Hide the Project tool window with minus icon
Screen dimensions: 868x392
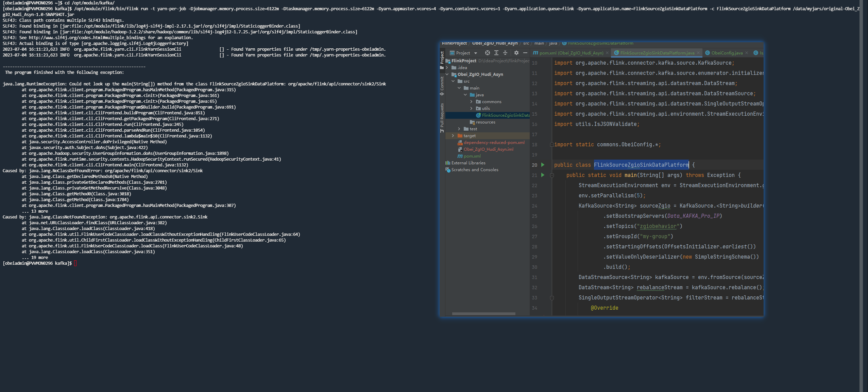point(525,53)
